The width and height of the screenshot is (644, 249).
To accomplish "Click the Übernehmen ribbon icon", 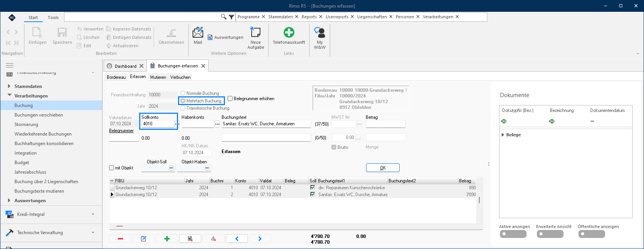I will point(171,32).
